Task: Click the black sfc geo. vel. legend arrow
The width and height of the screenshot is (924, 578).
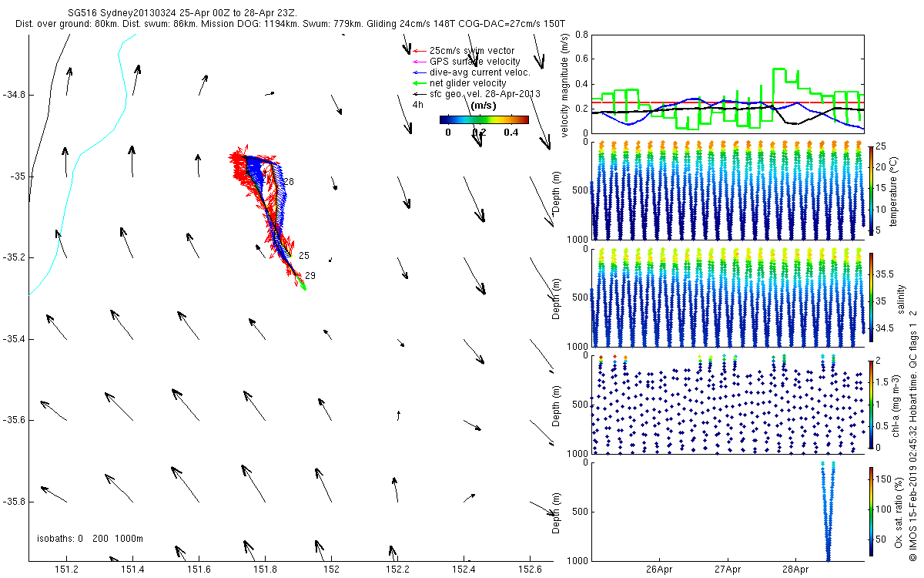Action: tap(420, 94)
